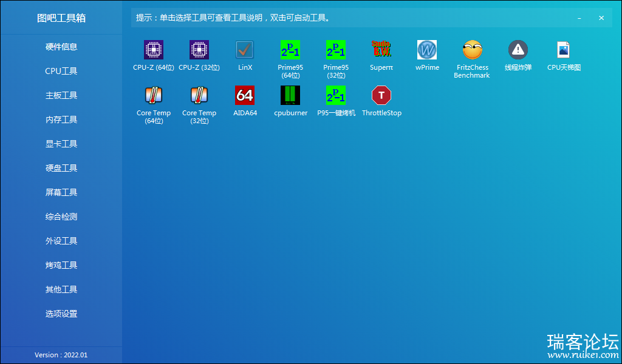Image resolution: width=622 pixels, height=364 pixels.
Task: Choose the AIDA64 tool icon
Action: pos(245,95)
